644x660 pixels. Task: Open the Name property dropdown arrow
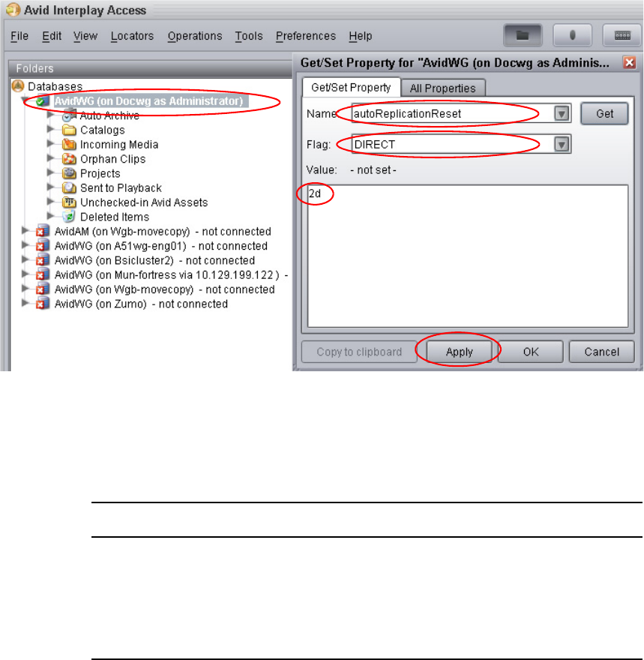tap(562, 114)
